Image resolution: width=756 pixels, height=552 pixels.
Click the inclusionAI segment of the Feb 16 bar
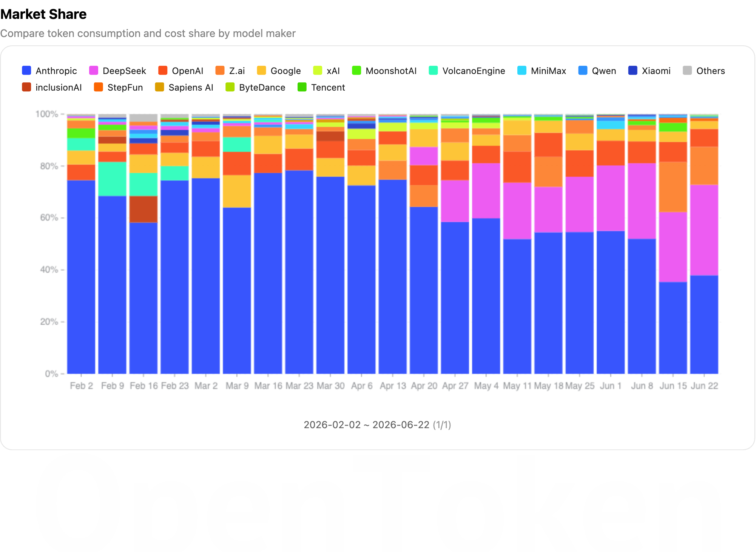[143, 209]
